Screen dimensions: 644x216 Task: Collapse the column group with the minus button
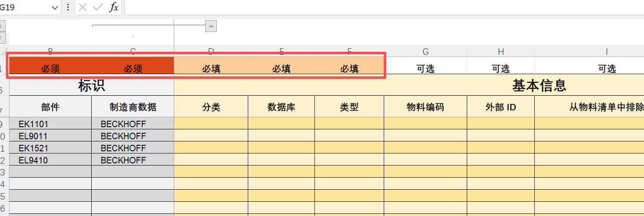click(211, 26)
